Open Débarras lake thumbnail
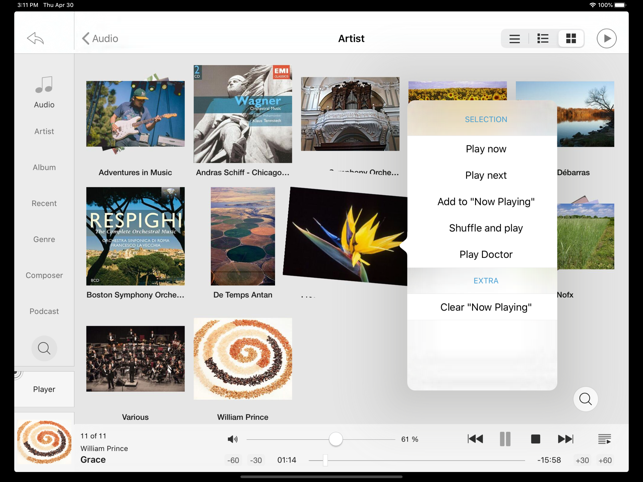The image size is (643, 482). click(x=586, y=114)
